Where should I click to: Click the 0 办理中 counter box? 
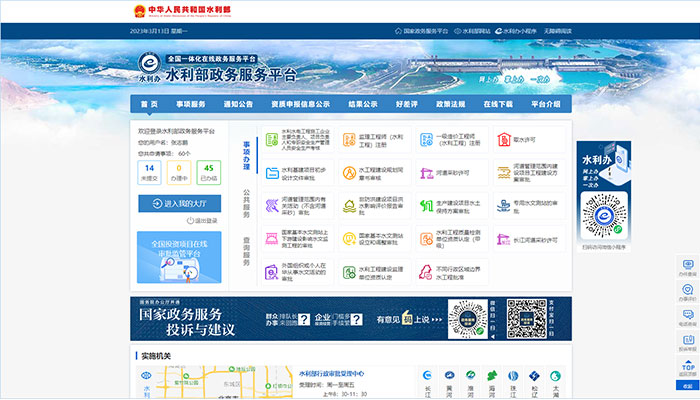179,172
